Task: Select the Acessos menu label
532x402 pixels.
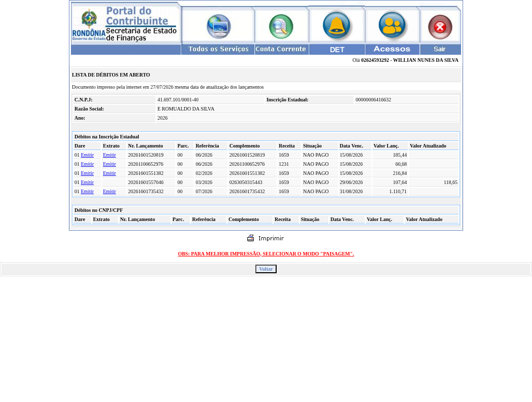Action: click(x=392, y=49)
